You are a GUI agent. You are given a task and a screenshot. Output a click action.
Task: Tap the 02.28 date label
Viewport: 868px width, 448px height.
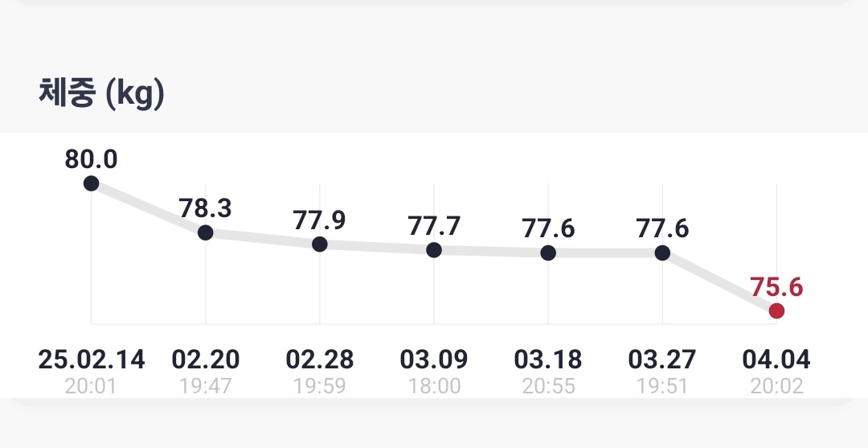pos(320,360)
